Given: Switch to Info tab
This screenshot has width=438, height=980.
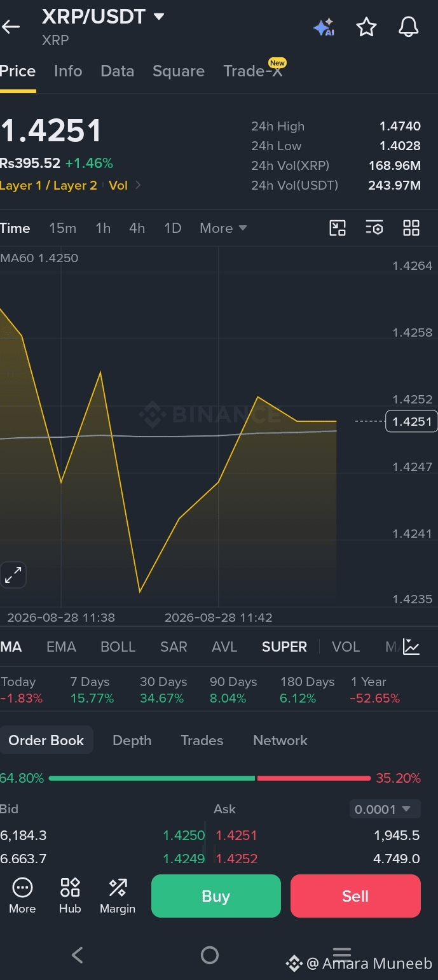Looking at the screenshot, I should (x=68, y=71).
